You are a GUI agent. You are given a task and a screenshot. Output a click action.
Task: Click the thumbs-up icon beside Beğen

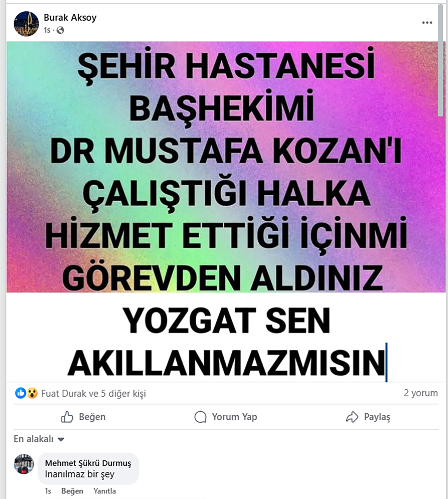67,417
